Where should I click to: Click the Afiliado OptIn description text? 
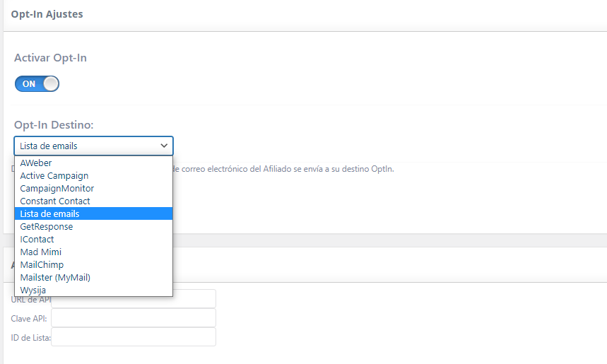(283, 169)
